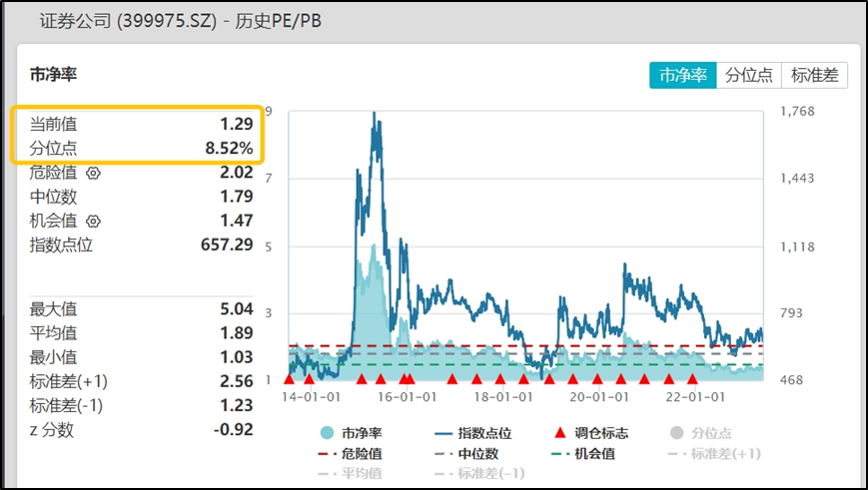This screenshot has width=868, height=490.
Task: Toggle 指数点位 line in chart legend
Action: [473, 433]
